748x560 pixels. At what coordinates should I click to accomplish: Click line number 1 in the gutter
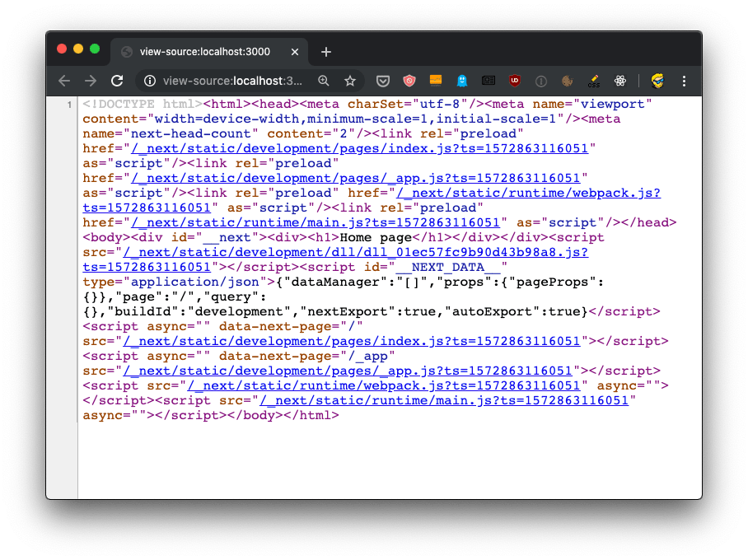(x=71, y=105)
